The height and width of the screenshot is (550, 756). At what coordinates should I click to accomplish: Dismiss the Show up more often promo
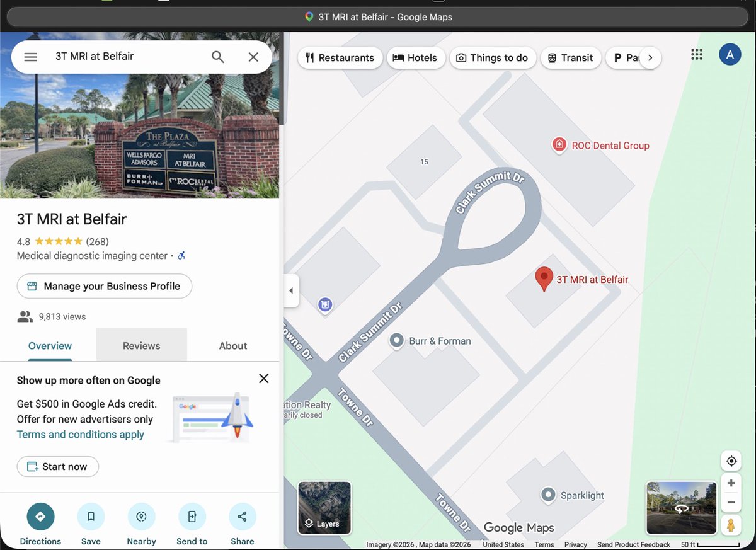(264, 379)
